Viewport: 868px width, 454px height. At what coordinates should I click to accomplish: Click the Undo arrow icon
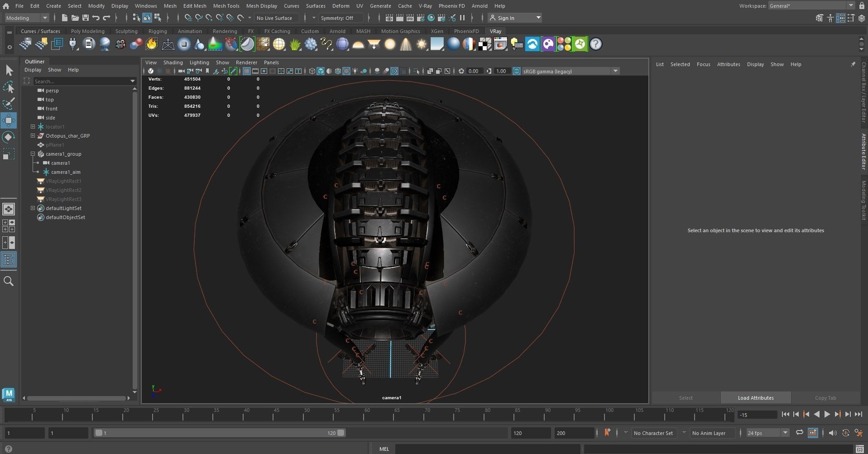point(96,18)
